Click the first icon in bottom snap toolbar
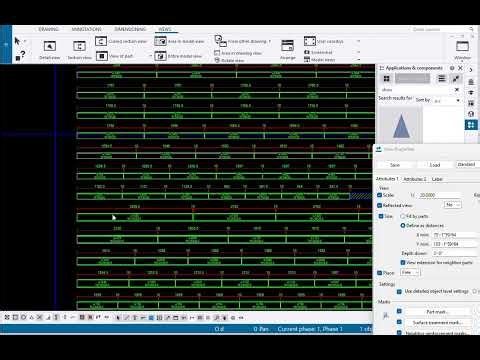The image size is (480, 360). (7, 317)
